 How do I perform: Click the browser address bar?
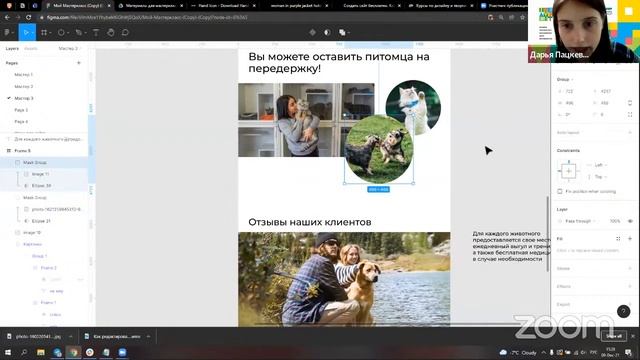click(x=261, y=18)
